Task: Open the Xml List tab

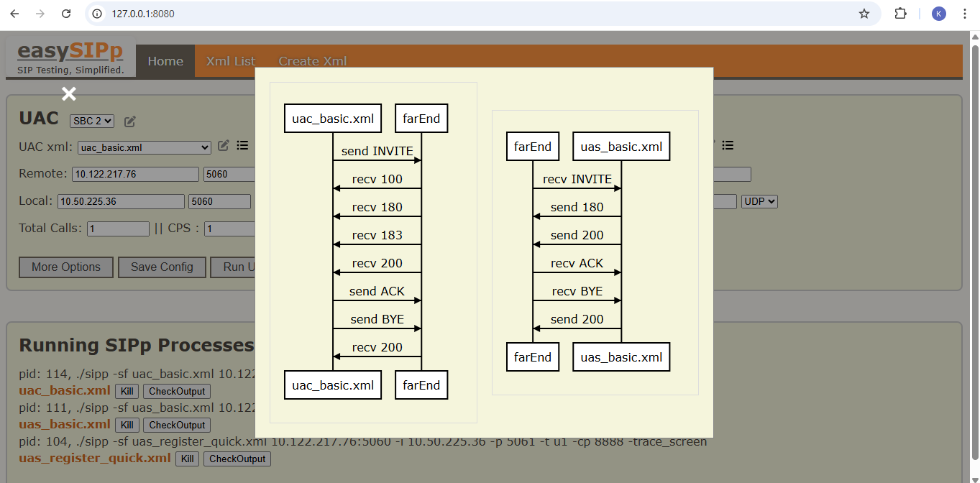Action: click(230, 61)
